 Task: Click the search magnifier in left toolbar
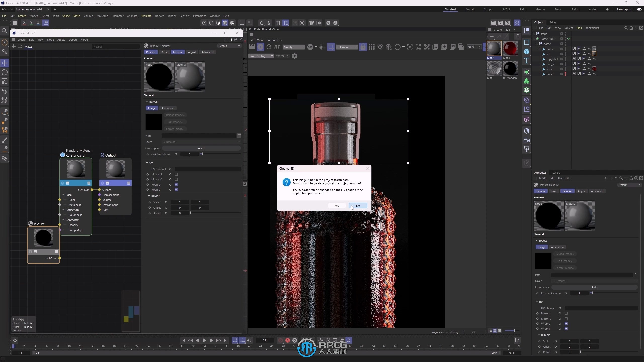[x=4, y=31]
